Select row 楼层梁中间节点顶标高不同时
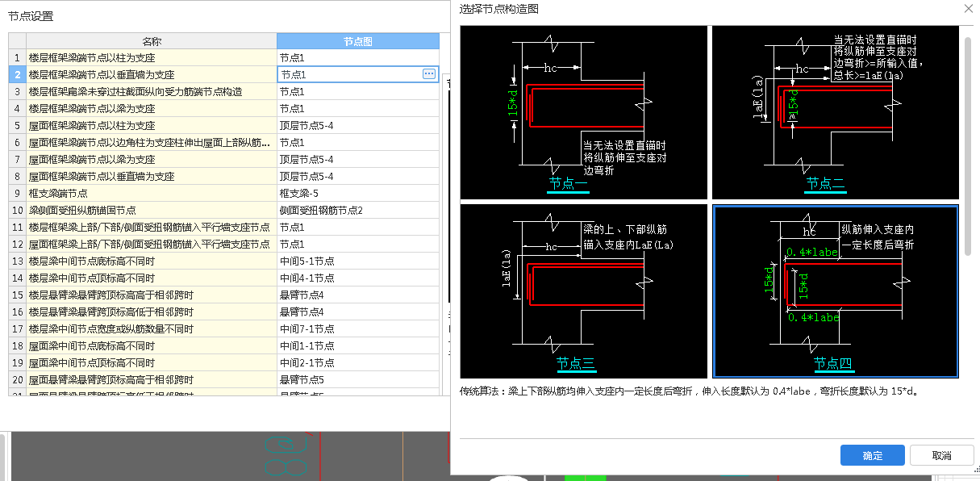 tap(152, 278)
